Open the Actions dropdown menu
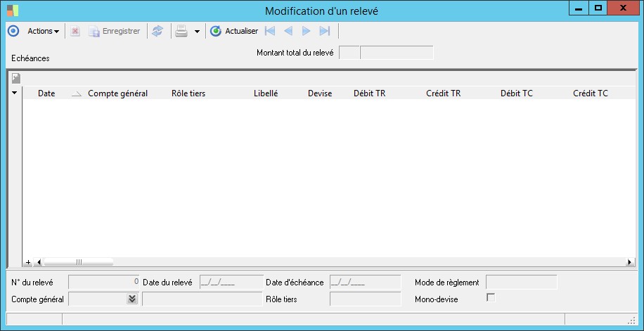Screen dimensions: 644x331 (43, 31)
